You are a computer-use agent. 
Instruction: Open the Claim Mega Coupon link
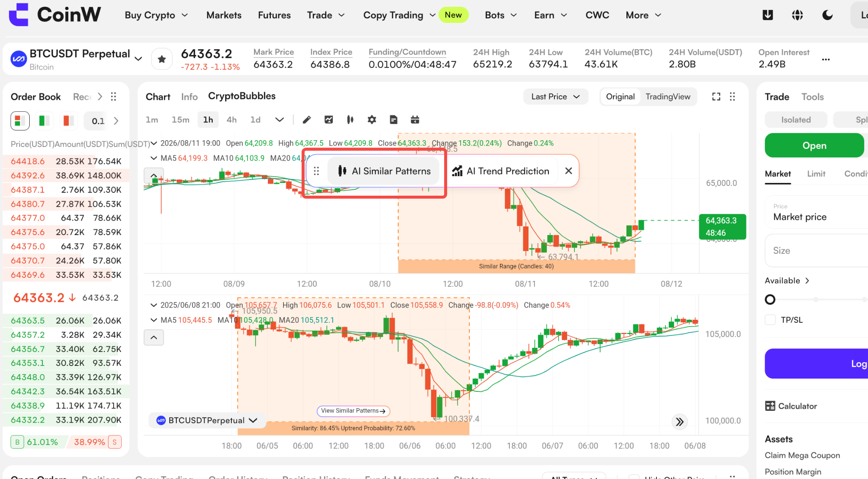pyautogui.click(x=802, y=455)
